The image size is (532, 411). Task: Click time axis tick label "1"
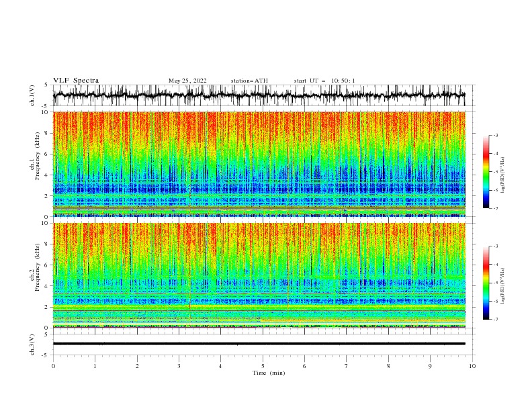pyautogui.click(x=95, y=366)
